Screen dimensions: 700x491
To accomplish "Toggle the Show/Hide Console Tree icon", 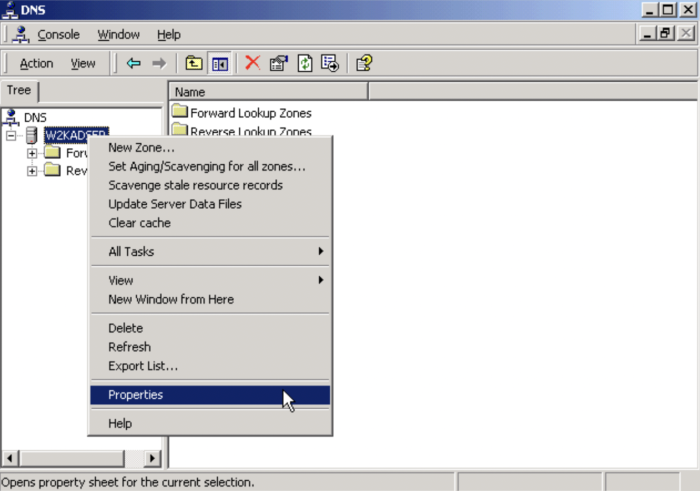I will [219, 63].
